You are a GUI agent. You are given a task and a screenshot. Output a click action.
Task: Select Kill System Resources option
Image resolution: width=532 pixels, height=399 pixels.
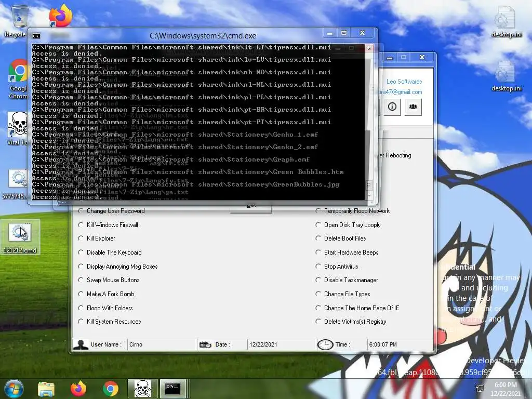(109, 322)
